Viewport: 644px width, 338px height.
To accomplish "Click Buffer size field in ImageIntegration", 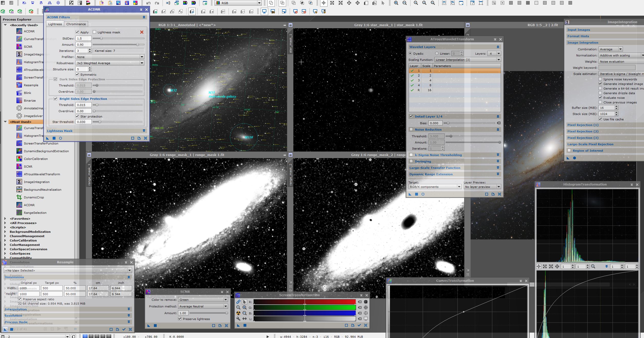I will (x=606, y=108).
